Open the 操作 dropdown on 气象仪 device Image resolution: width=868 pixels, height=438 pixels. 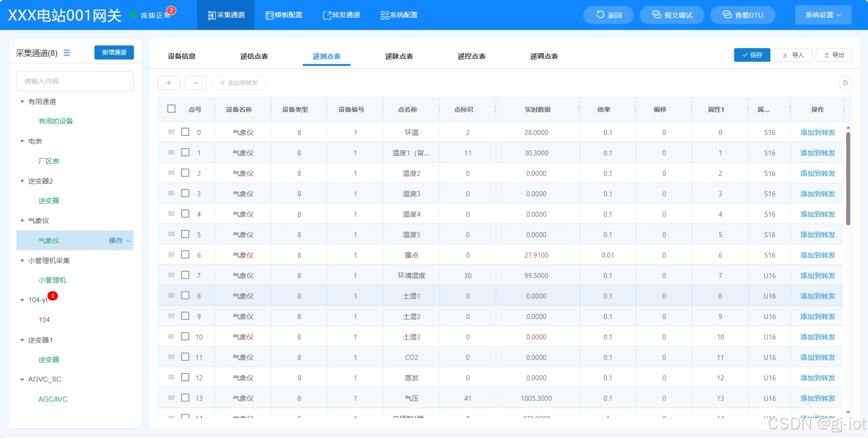tap(120, 241)
